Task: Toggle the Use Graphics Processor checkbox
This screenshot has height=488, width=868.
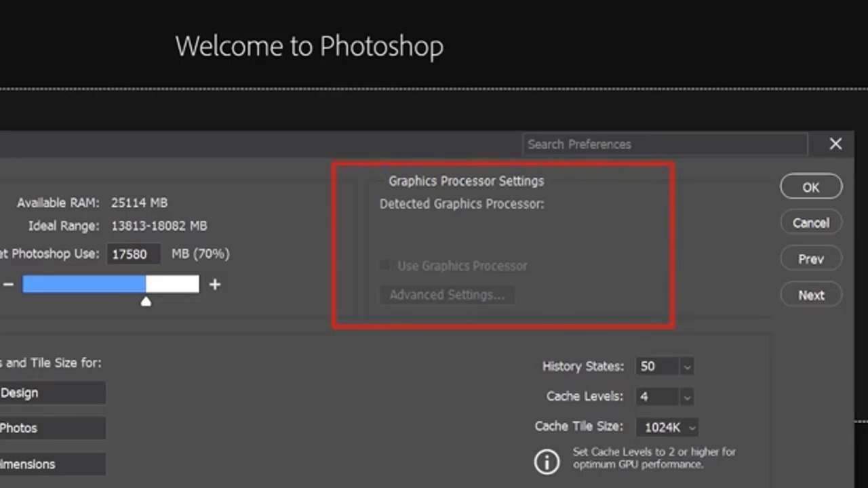Action: point(384,265)
